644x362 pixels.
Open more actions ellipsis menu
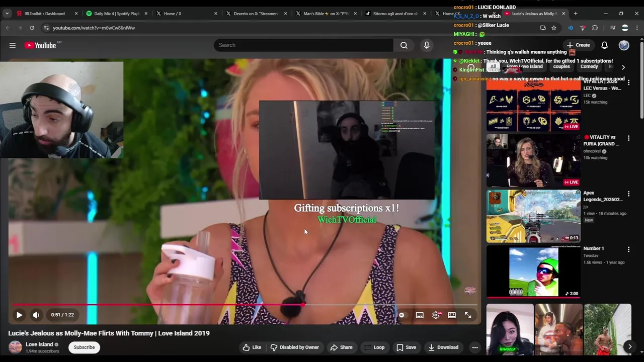(475, 347)
